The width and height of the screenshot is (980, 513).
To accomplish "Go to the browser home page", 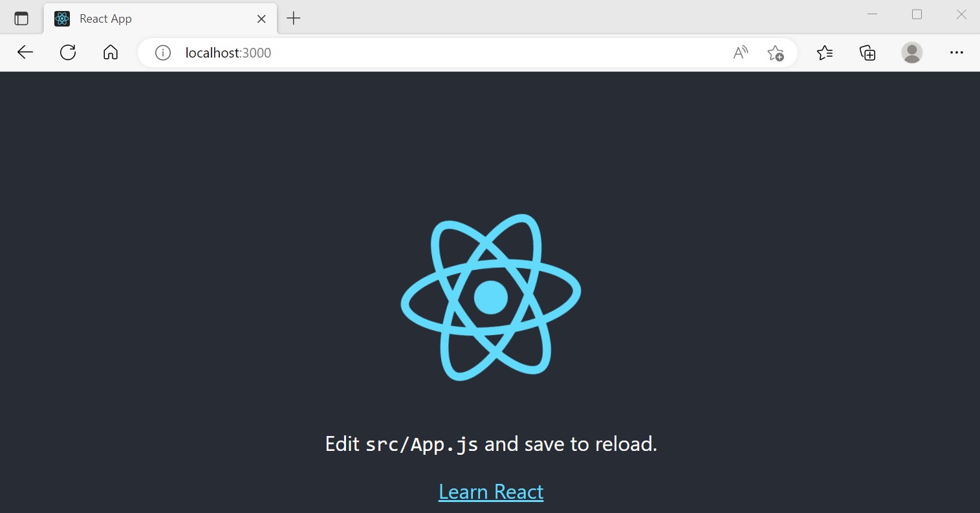I will (111, 52).
